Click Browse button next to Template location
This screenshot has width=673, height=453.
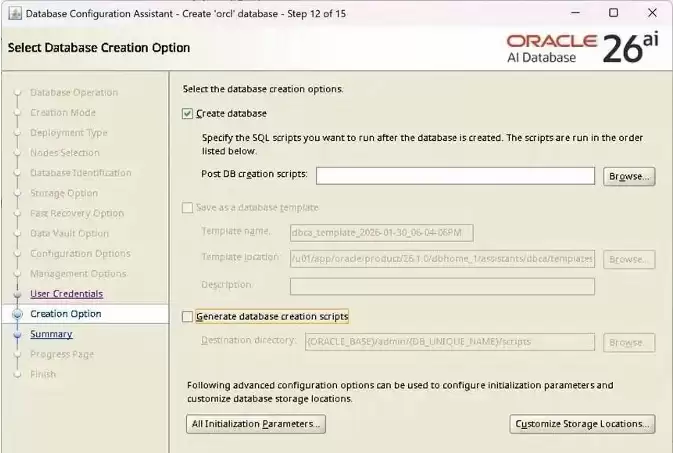pos(629,259)
